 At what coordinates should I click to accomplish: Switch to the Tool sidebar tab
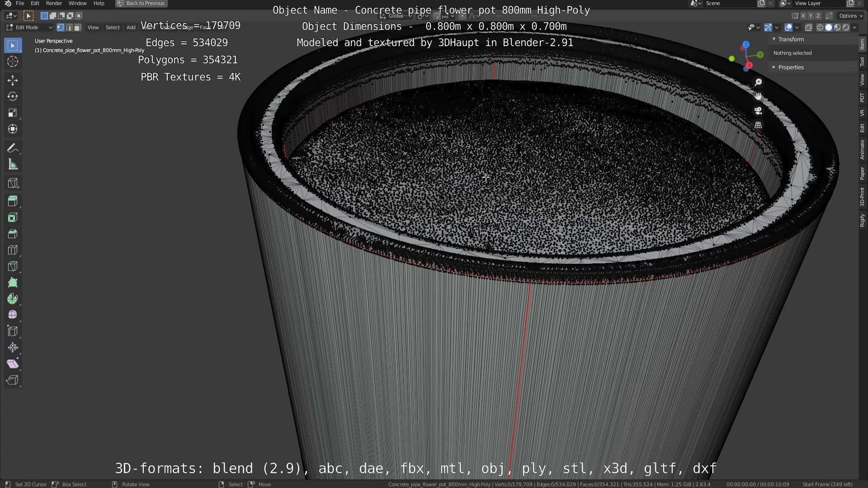tap(862, 62)
